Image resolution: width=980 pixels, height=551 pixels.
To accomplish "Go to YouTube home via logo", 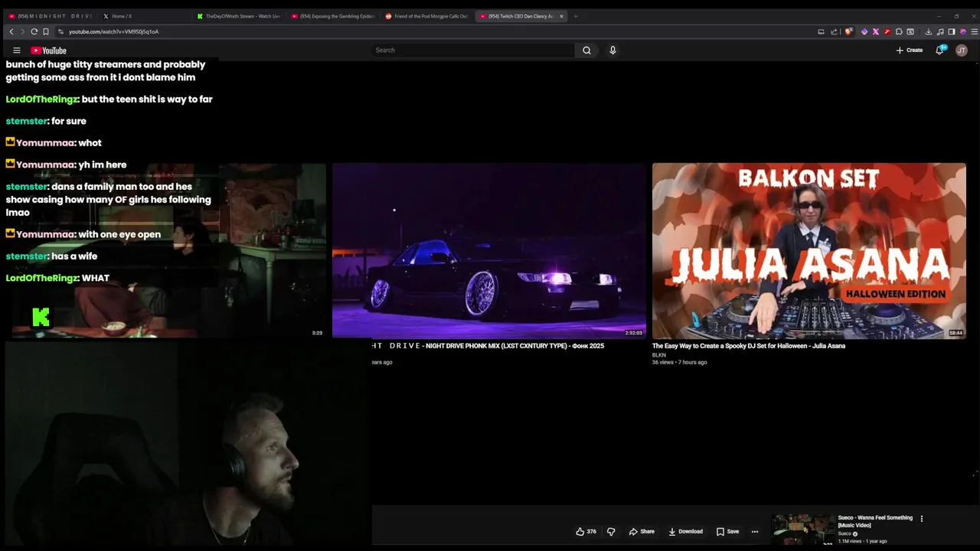I will (48, 51).
